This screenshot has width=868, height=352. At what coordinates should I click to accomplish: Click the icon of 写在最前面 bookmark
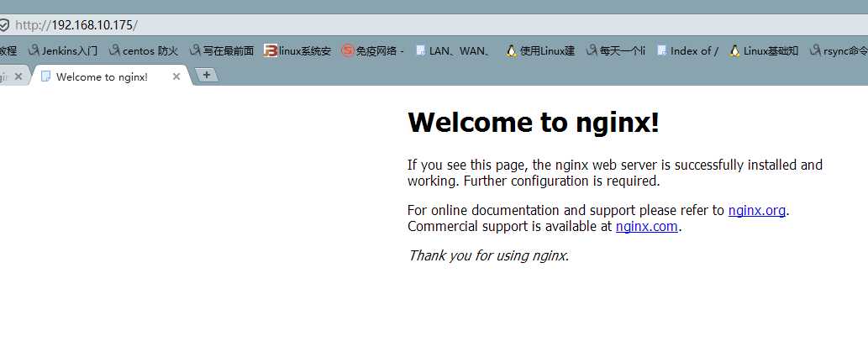coord(195,50)
